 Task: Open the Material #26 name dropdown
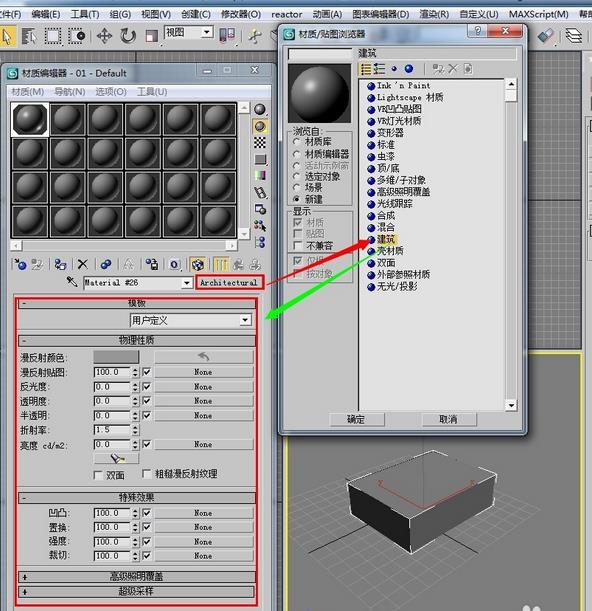click(x=187, y=283)
